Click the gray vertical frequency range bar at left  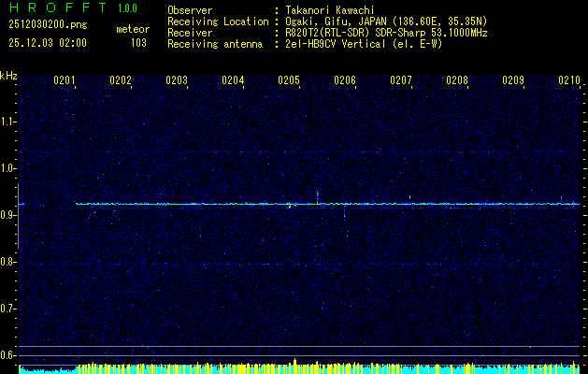tap(18, 216)
